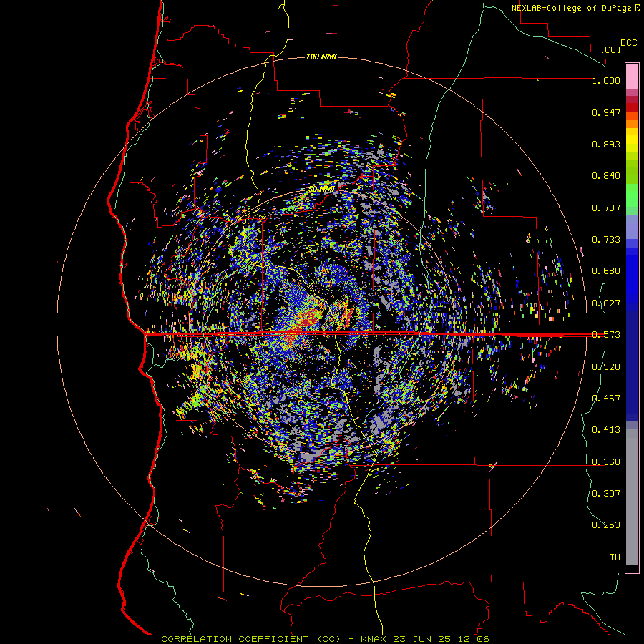Pick the dark red color bar segment
Viewport: 644px width, 644px height.
click(632, 107)
